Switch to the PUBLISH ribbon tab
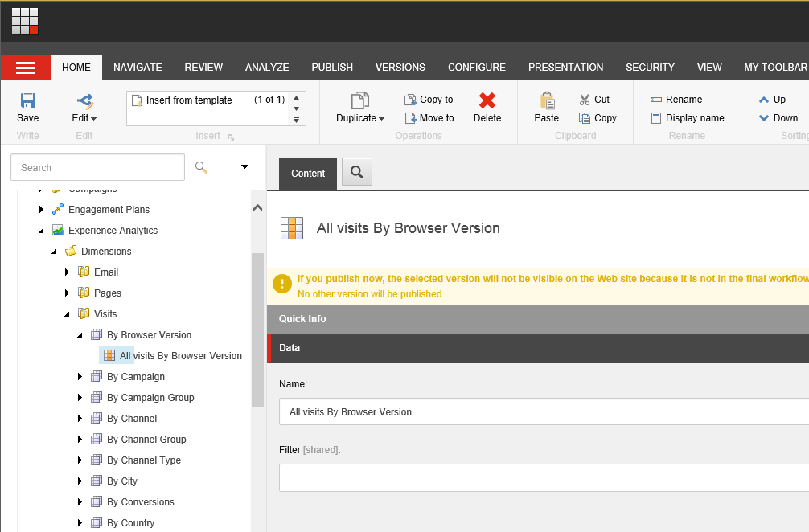 pyautogui.click(x=332, y=68)
